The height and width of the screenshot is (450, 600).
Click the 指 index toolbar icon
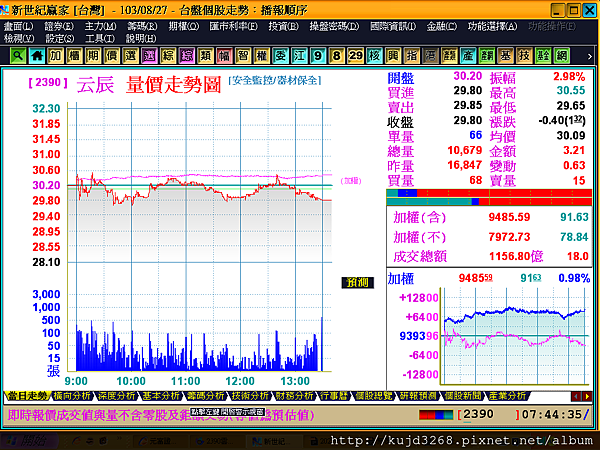click(412, 56)
